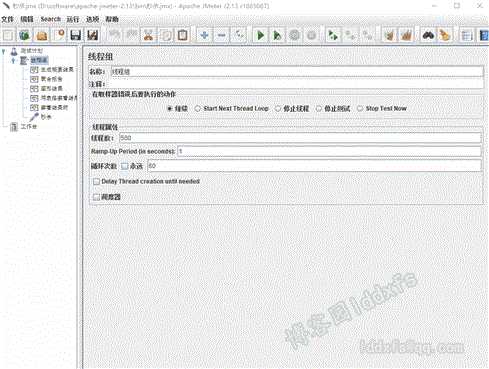The width and height of the screenshot is (489, 369).
Task: Click the Close test plan icon
Action: (x=59, y=35)
